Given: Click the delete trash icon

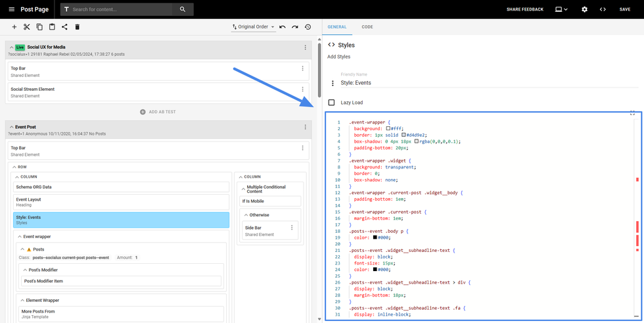Looking at the screenshot, I should click(77, 27).
